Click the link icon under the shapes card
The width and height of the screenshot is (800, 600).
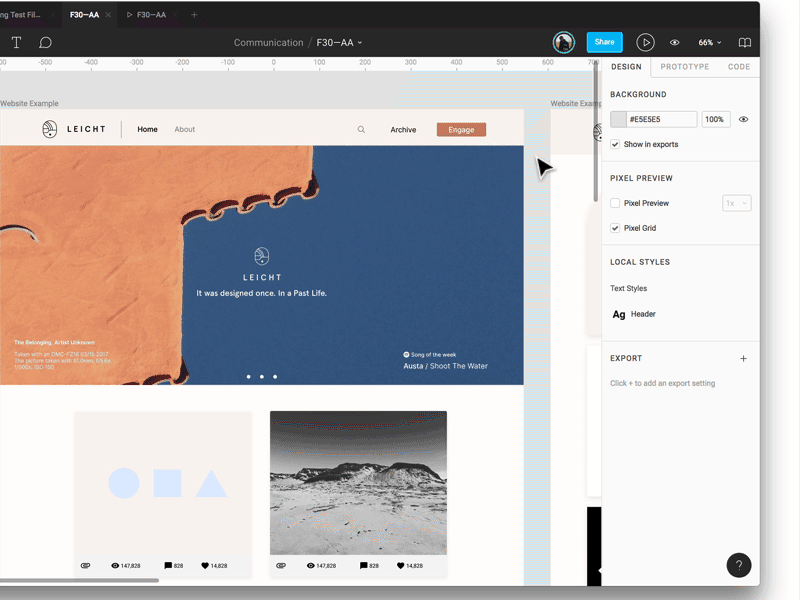tap(85, 565)
